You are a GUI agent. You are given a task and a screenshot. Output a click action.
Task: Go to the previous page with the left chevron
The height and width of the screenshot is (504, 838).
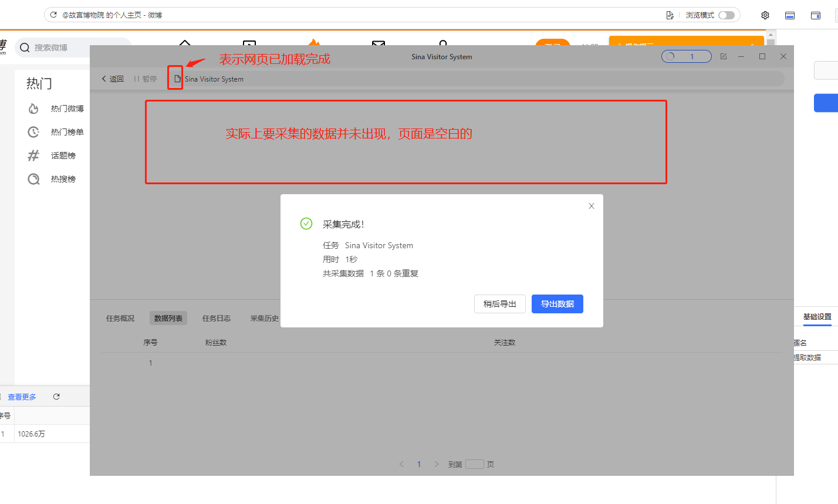[x=401, y=464]
